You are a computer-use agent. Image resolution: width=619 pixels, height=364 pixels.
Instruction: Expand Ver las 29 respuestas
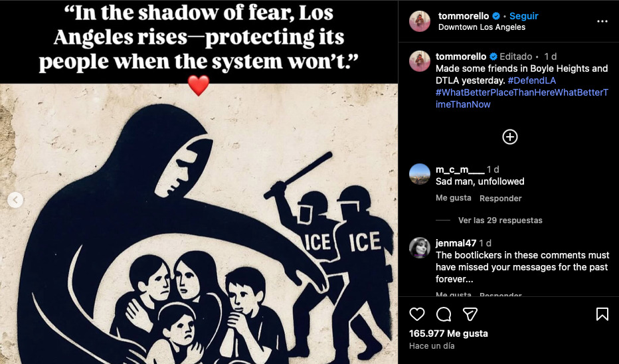click(x=500, y=221)
